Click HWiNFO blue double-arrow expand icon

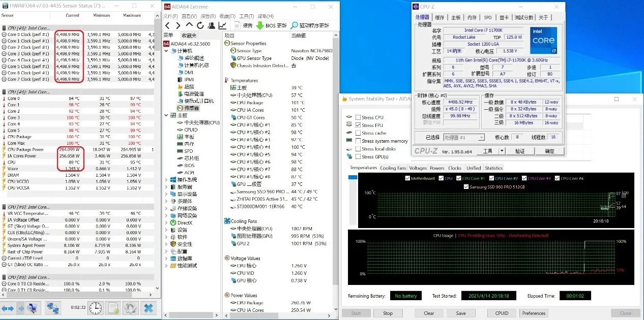tap(8, 308)
